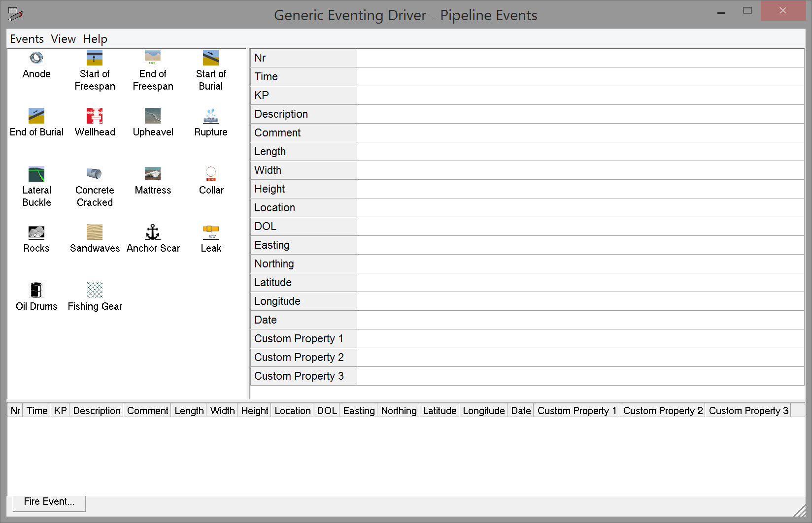
Task: Choose the Anchor Scar event
Action: pyautogui.click(x=153, y=232)
